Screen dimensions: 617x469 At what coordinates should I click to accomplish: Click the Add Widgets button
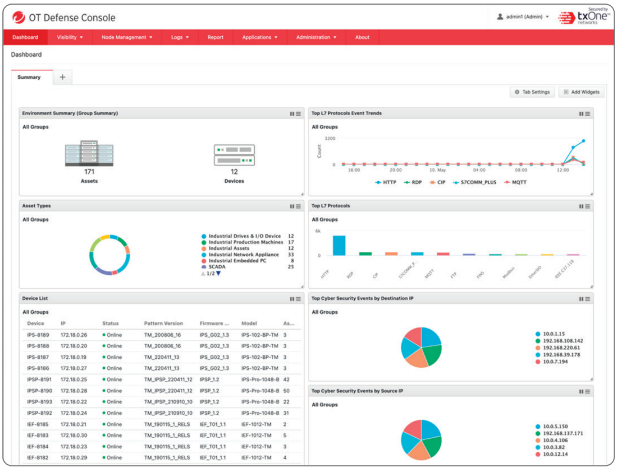click(x=581, y=92)
